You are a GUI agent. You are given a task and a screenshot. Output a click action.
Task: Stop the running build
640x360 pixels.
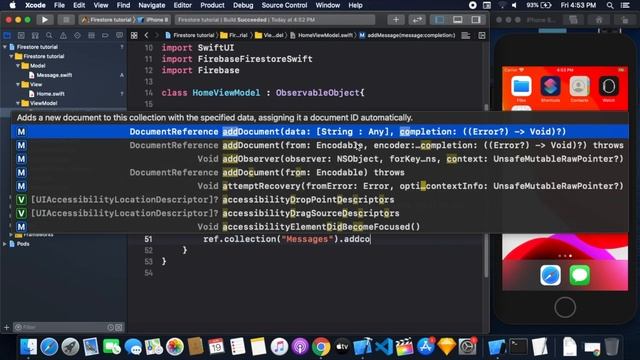coord(65,20)
